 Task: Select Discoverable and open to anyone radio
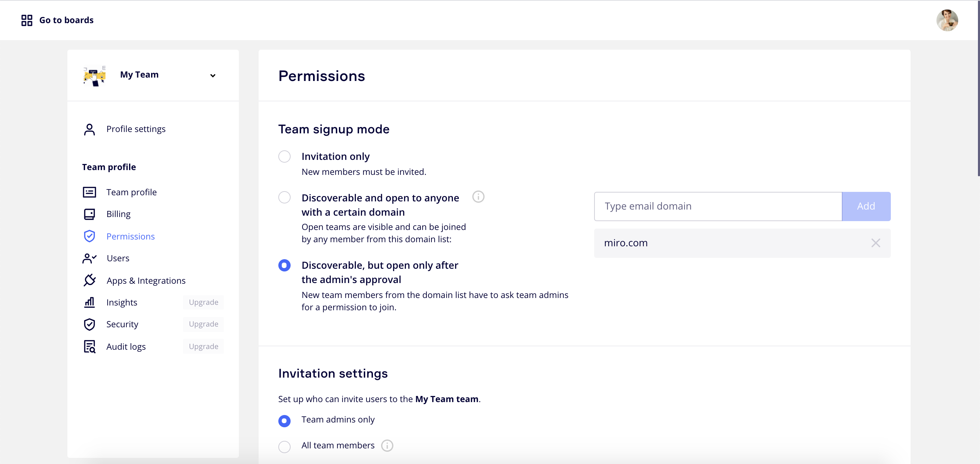click(x=284, y=197)
